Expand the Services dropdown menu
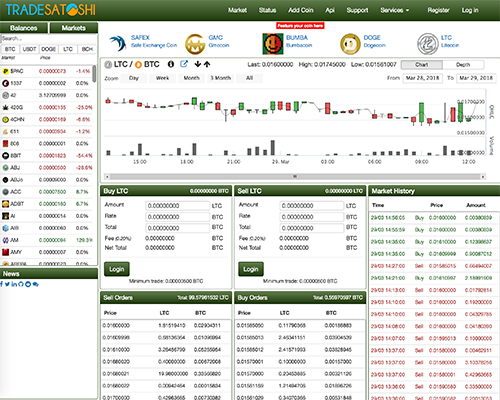Image resolution: width=500 pixels, height=400 pixels. tap(395, 10)
